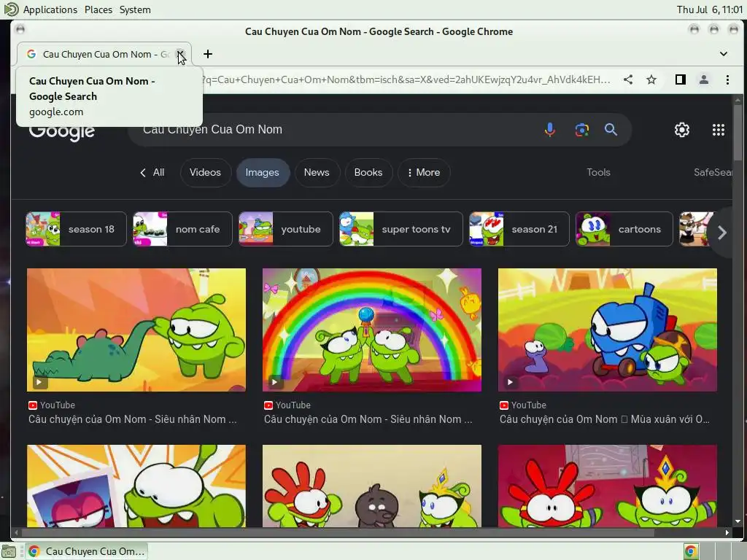
Task: Close the Cau Chuyen Cua Om Nom tab
Action: [x=180, y=54]
